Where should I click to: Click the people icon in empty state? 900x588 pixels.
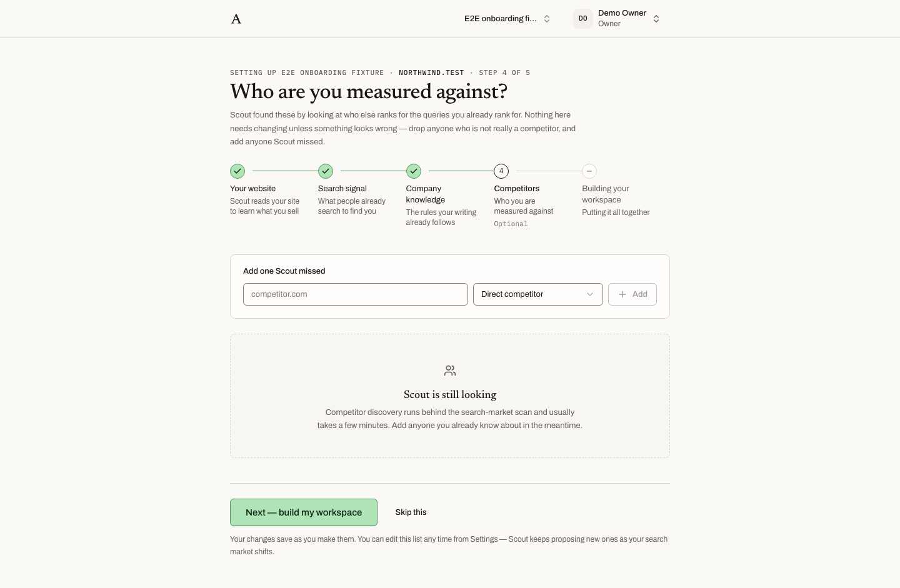(450, 371)
